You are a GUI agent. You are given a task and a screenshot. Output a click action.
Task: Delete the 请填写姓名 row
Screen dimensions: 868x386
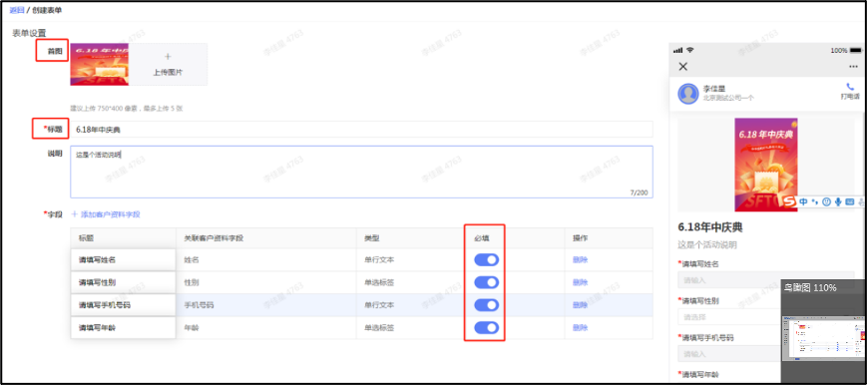[580, 259]
